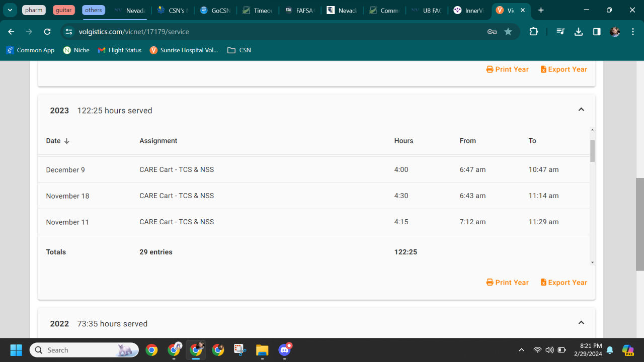
Task: Switch to the CSN's tab
Action: tap(173, 10)
